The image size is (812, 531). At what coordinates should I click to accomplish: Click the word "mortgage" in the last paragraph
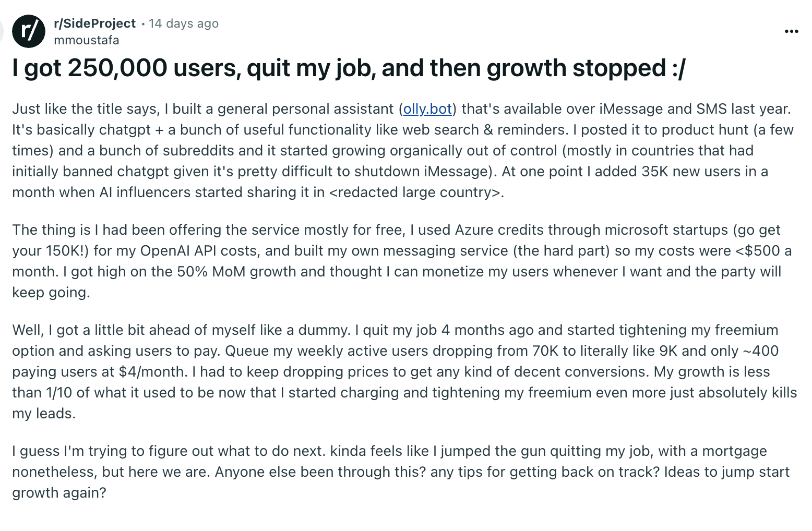point(734,451)
